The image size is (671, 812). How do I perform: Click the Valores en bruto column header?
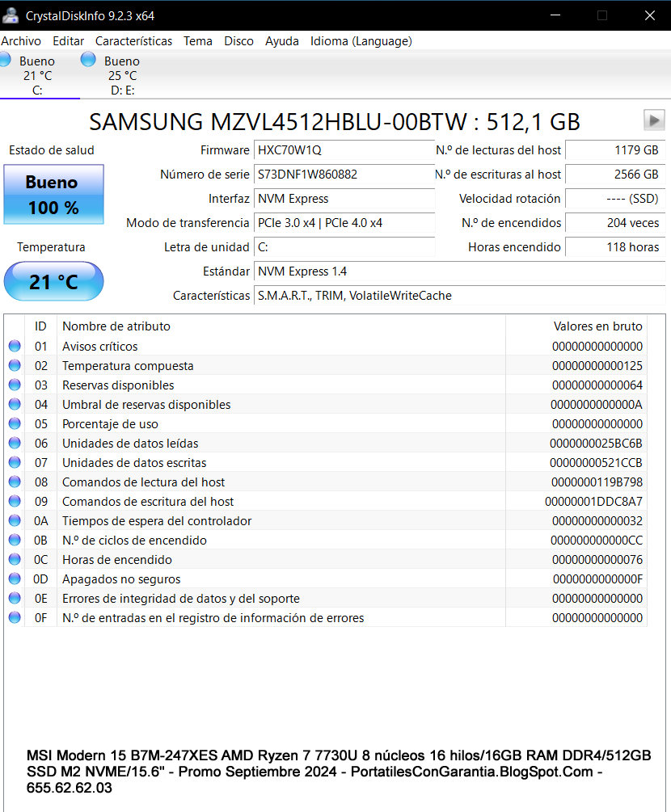576,326
